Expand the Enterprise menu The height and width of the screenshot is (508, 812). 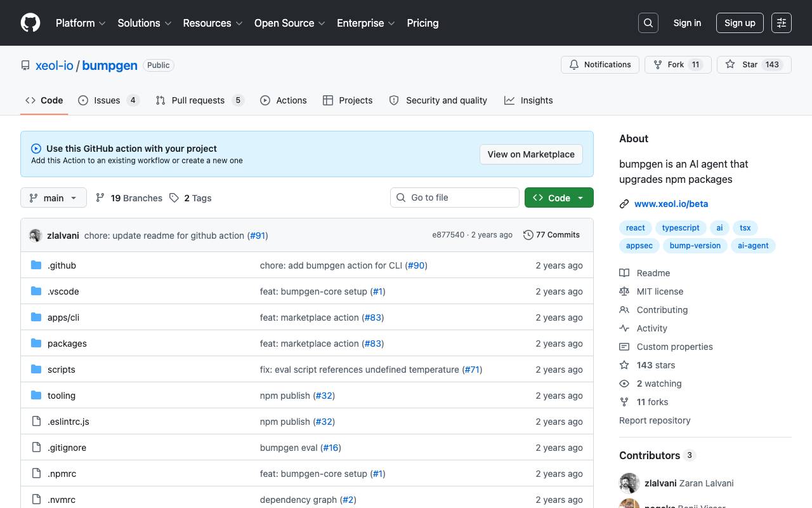point(366,23)
